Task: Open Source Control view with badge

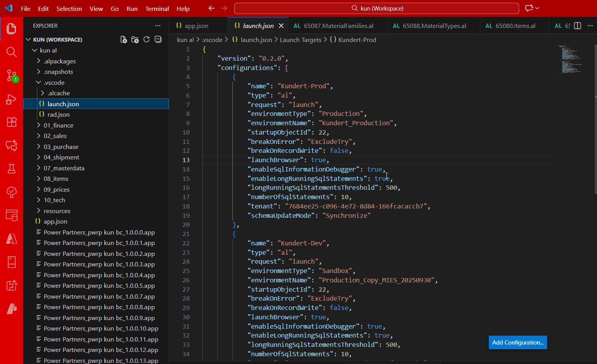Action: 12,76
